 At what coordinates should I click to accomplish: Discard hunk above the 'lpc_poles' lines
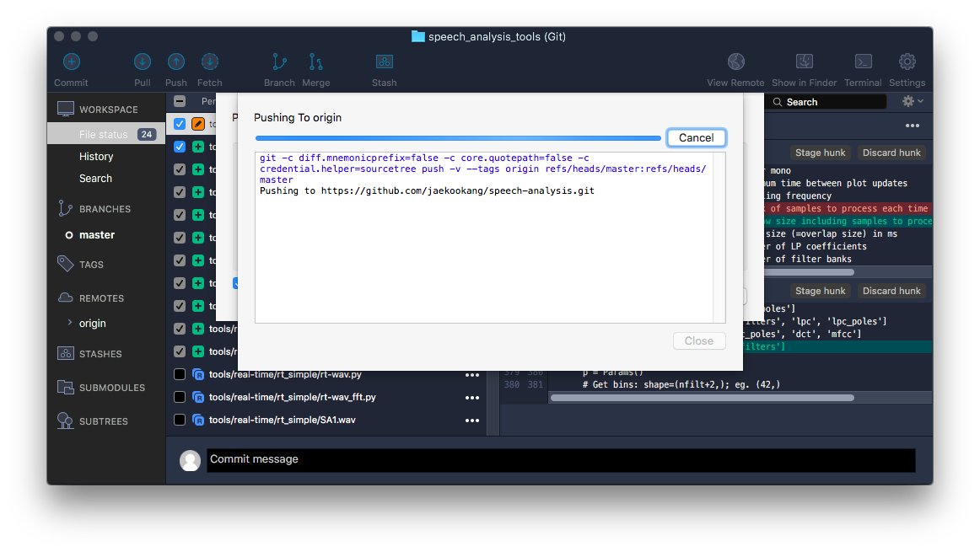click(x=891, y=291)
